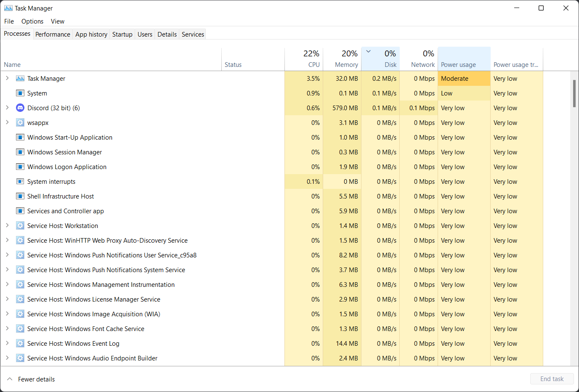The width and height of the screenshot is (579, 392).
Task: Click the Windows Logon Application icon
Action: pyautogui.click(x=20, y=167)
